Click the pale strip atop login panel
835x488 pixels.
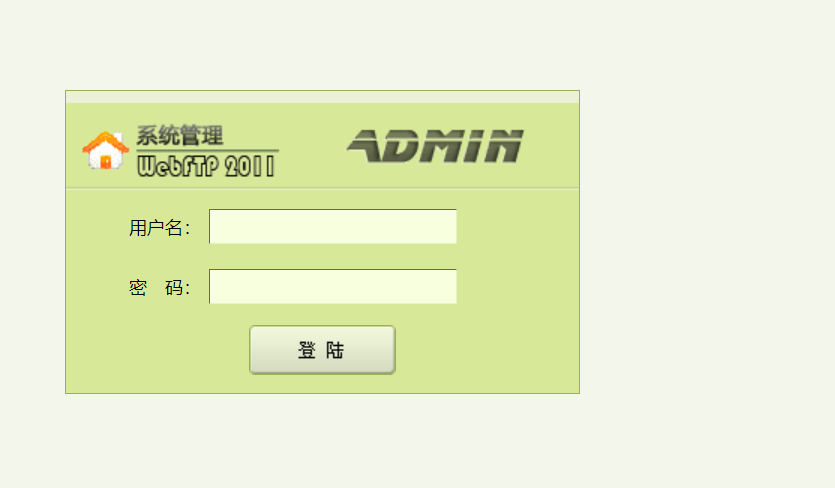322,97
